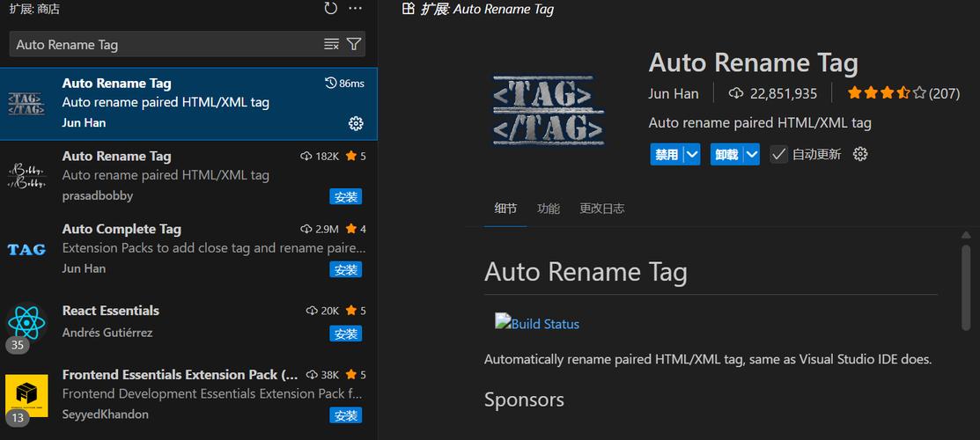The width and height of the screenshot is (980, 440).
Task: Click the React Essentials atom logo
Action: click(x=26, y=322)
